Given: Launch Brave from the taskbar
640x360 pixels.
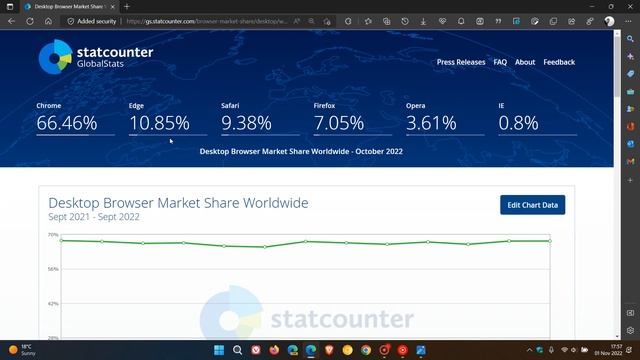Looking at the screenshot, I should coord(329,350).
